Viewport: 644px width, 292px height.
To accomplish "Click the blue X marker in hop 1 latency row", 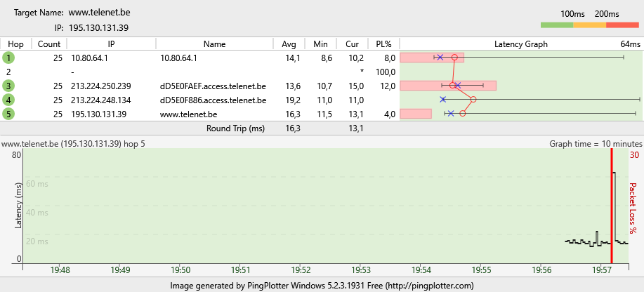I will [440, 58].
